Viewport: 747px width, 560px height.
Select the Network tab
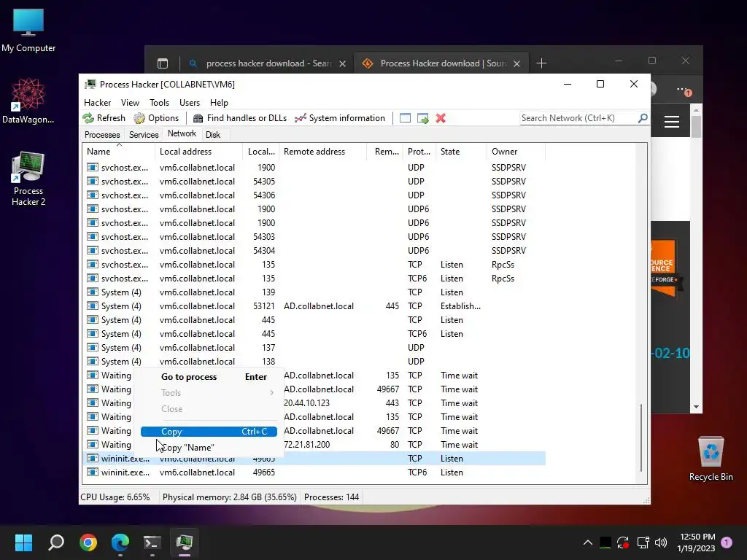coord(182,134)
